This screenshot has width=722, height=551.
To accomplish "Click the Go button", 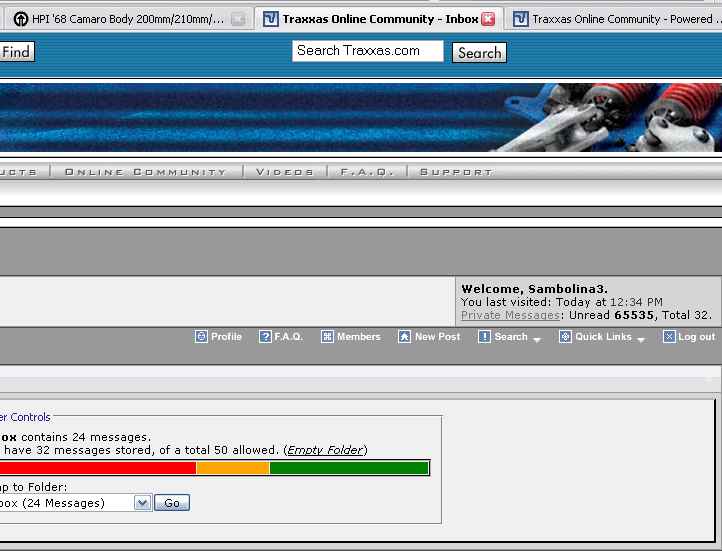I will [x=172, y=503].
